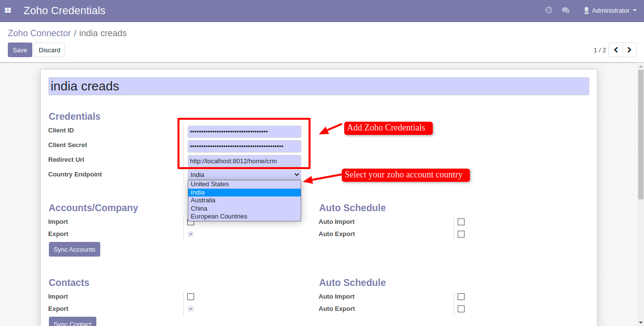Image resolution: width=644 pixels, height=326 pixels.
Task: Click the Accounts/Company section heading
Action: click(x=93, y=208)
